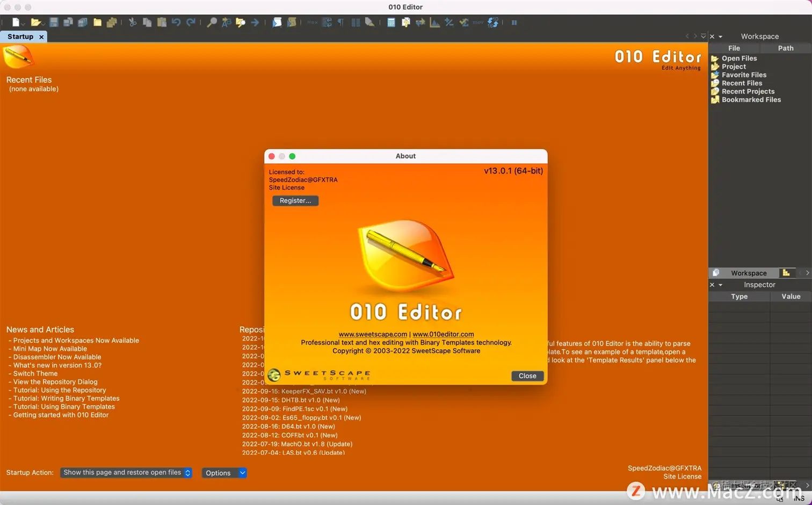Select Open Files in Workspace tree

coord(739,59)
